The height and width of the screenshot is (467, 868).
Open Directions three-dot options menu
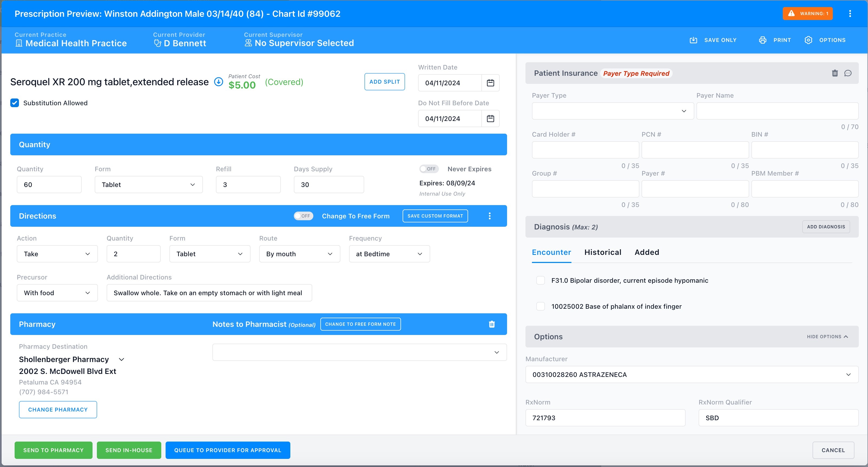[489, 216]
